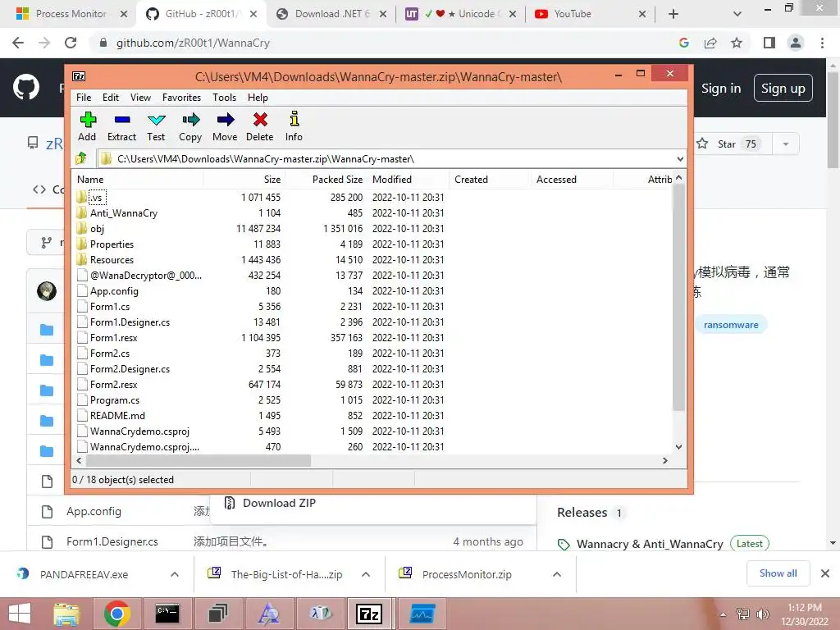Click the Add toolbar icon in 7-Zip

(87, 126)
